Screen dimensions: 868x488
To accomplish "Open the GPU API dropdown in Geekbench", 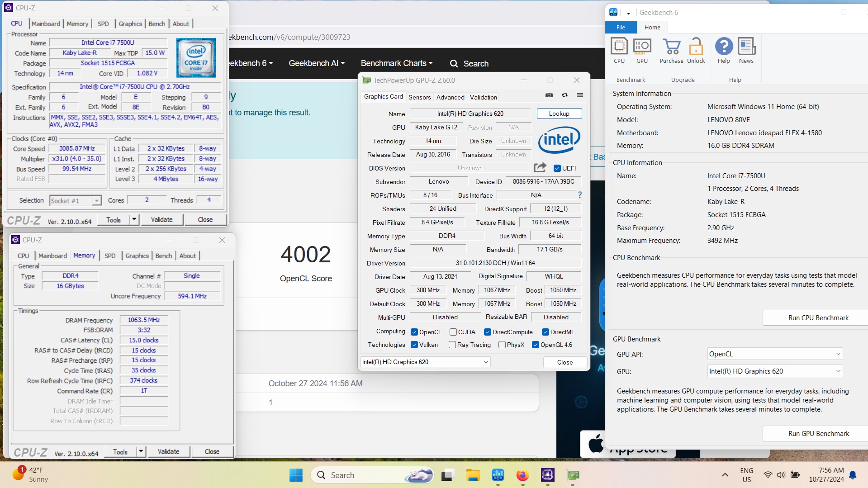I will 775,354.
